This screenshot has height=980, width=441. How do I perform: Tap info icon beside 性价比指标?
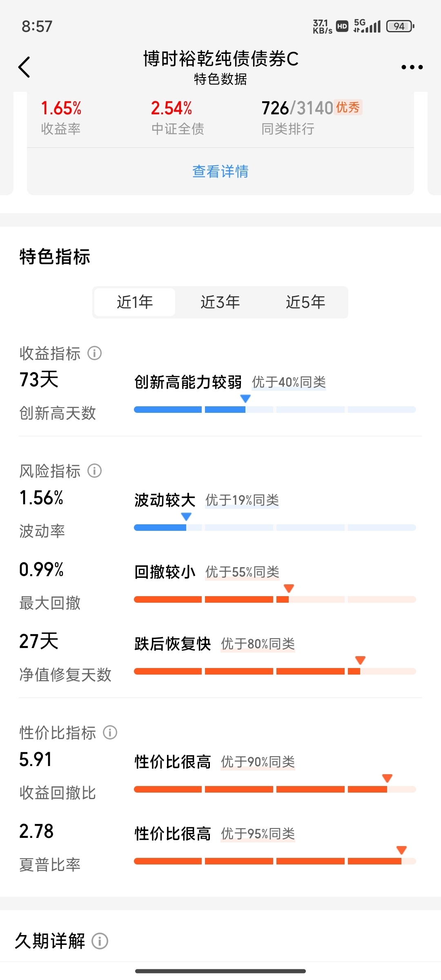110,733
